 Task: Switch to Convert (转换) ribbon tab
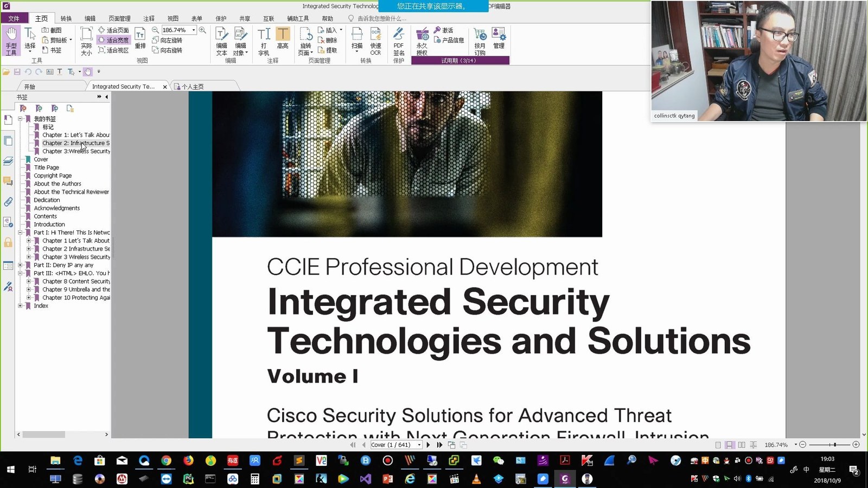tap(66, 18)
